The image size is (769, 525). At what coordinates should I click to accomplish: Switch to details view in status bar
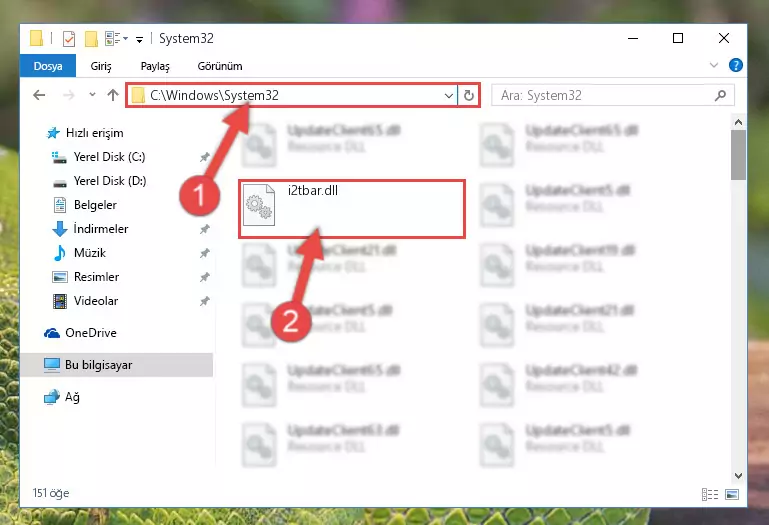pyautogui.click(x=710, y=494)
